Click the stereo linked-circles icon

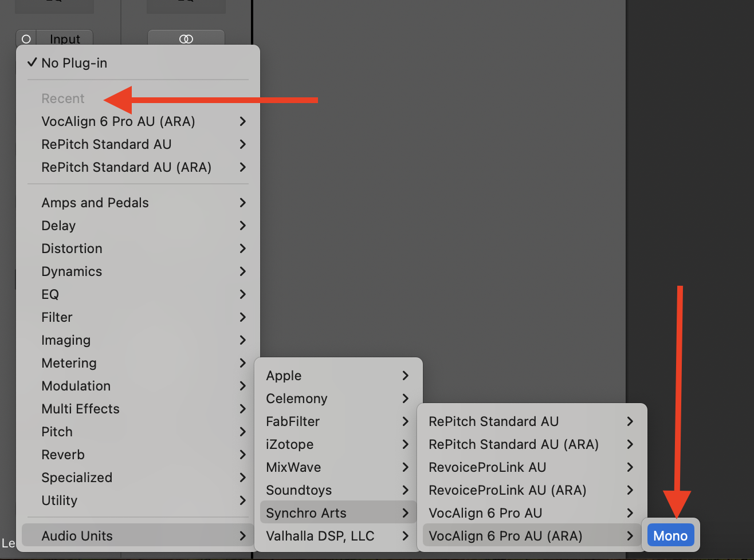[186, 39]
